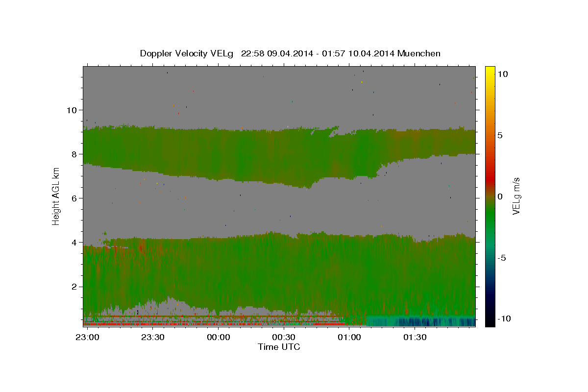Click the date range text '22:58 09.04.2014 - 01:57 10.04.2014'
This screenshot has width=588, height=392.
318,53
